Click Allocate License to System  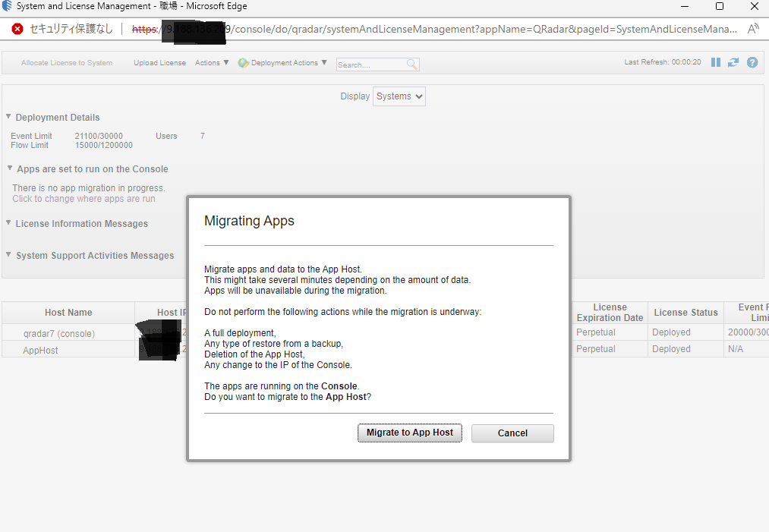click(67, 63)
